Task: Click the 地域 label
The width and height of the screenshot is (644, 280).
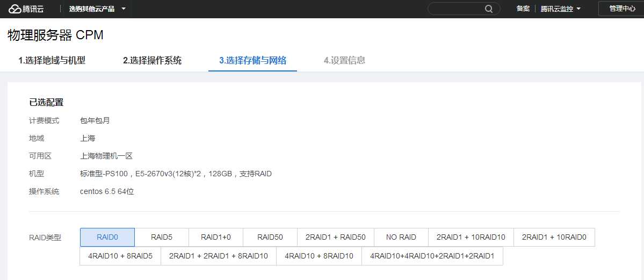Action: (36, 139)
